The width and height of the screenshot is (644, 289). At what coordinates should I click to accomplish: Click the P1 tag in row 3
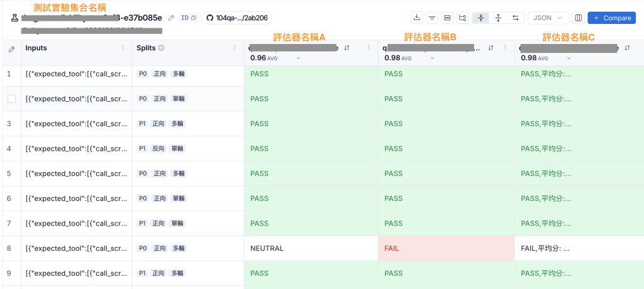[x=143, y=124]
